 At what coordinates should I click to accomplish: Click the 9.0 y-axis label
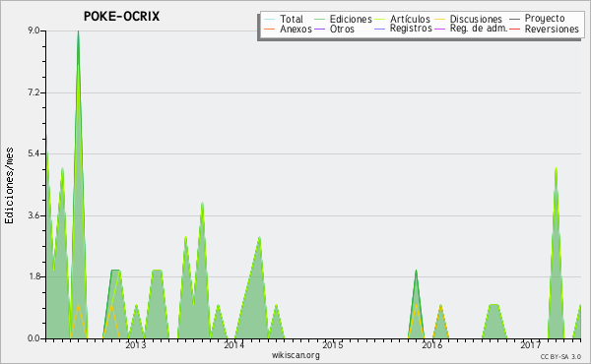33,30
